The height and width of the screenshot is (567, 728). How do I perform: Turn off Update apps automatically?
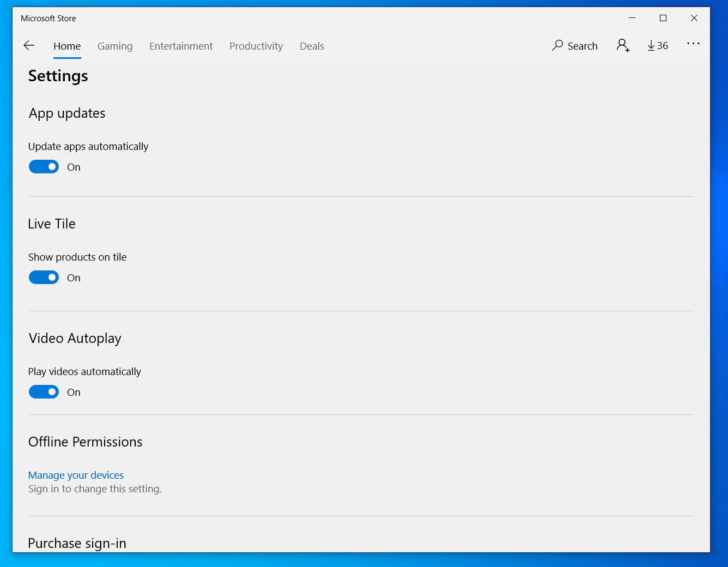[44, 167]
